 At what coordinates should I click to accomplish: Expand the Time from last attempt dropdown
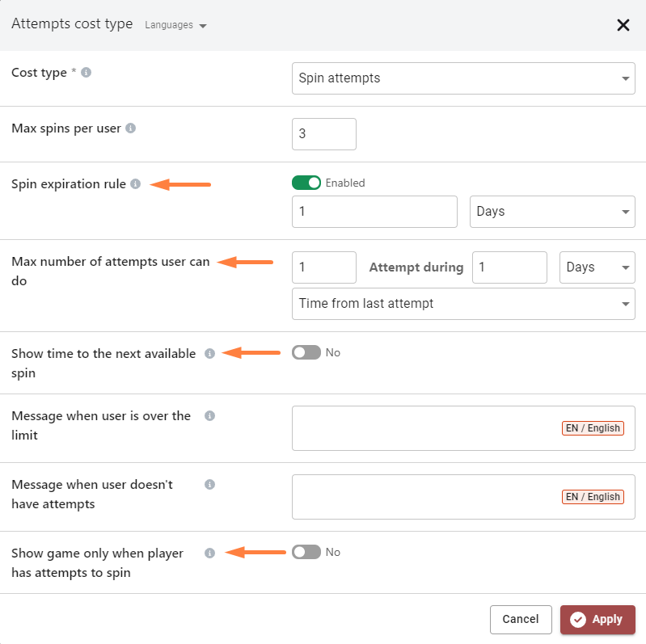pos(462,304)
